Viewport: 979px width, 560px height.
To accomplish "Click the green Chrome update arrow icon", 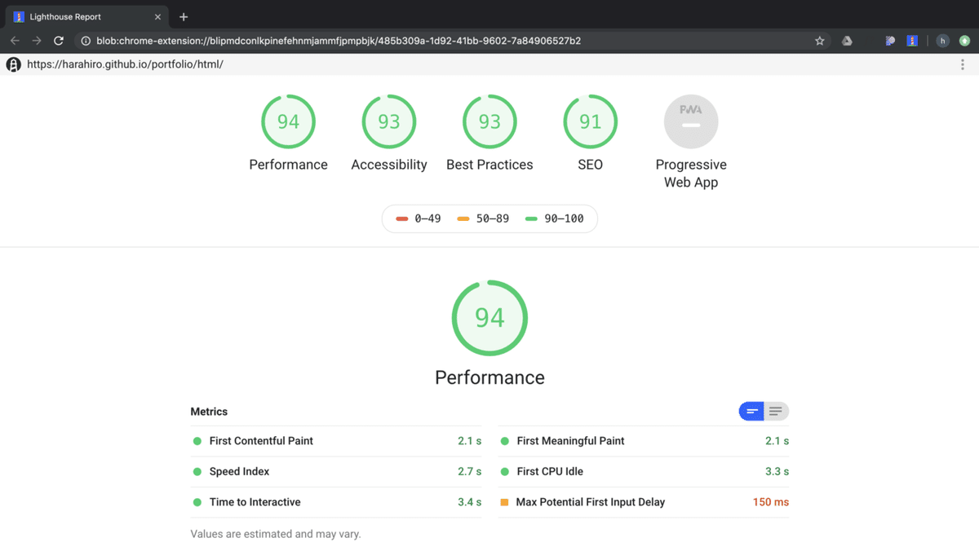I will point(964,41).
